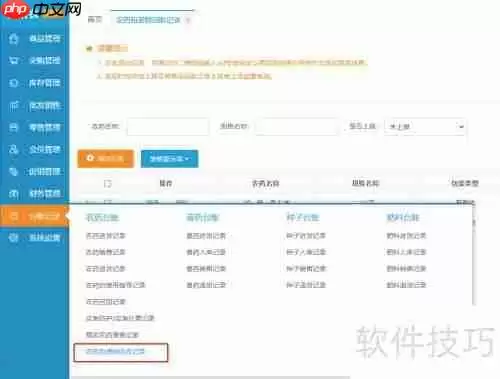Viewport: 500px width, 379px height.
Task: Click the gear icon on orange button
Action: [x=90, y=158]
